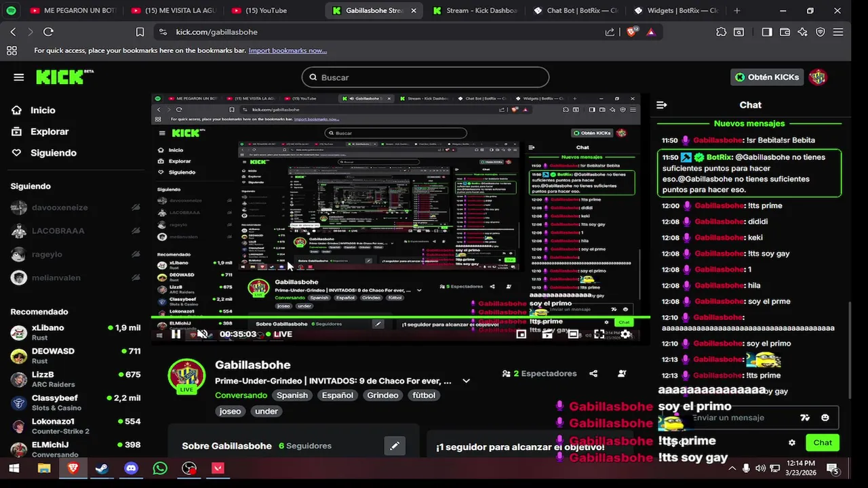Image resolution: width=868 pixels, height=488 pixels.
Task: Open the 7TV emotes button in chat
Action: tap(805, 418)
